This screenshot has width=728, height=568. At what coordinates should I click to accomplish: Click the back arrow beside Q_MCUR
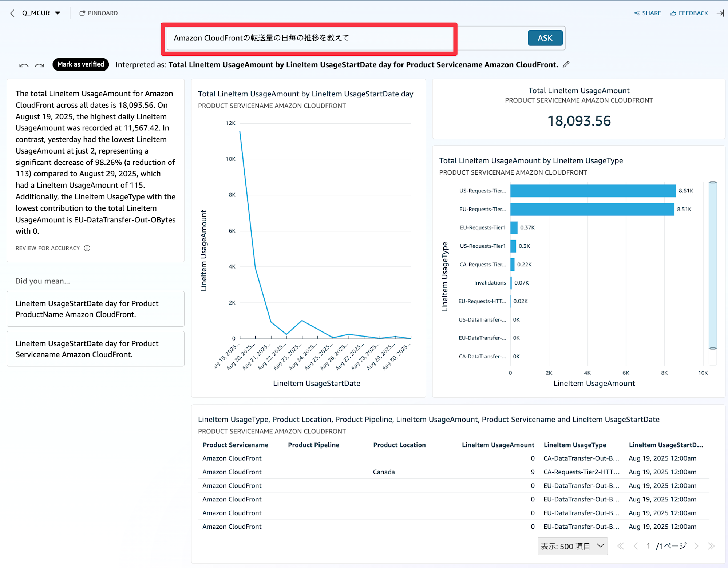[x=12, y=13]
